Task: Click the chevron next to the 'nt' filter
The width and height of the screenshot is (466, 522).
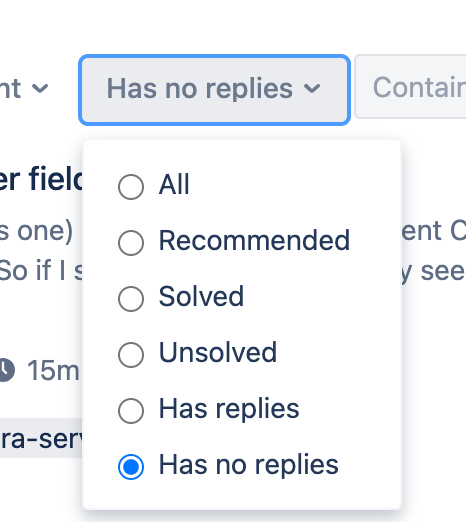Action: coord(40,89)
